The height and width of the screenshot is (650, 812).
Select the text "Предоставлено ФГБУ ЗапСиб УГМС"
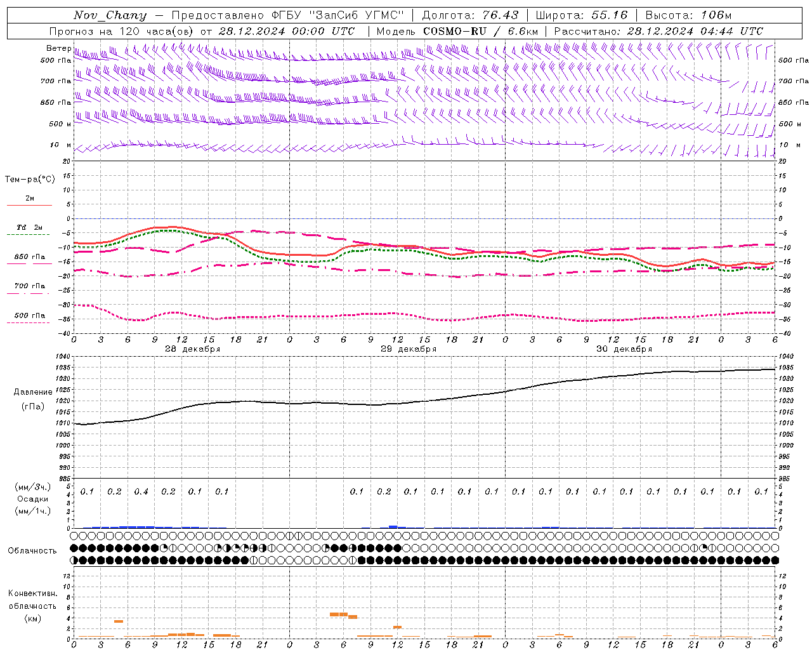click(x=287, y=15)
